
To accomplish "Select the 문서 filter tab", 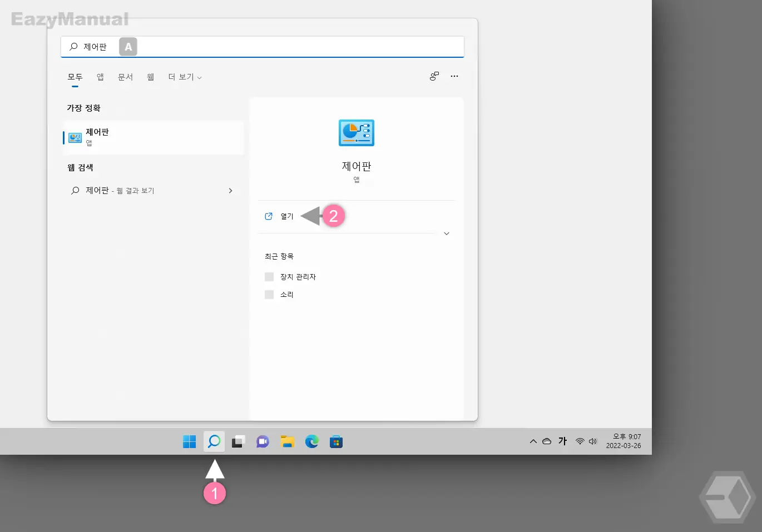I will pos(125,77).
